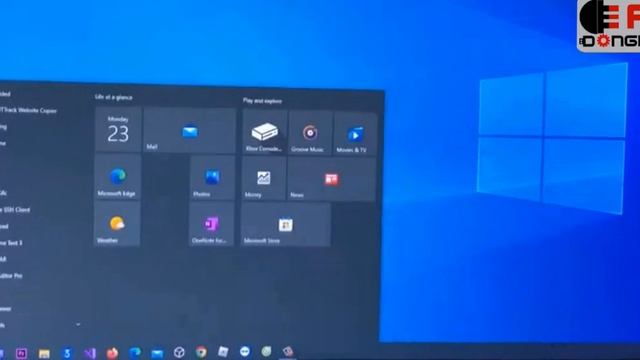Open HTTrack Website Copier from app list

[28, 110]
